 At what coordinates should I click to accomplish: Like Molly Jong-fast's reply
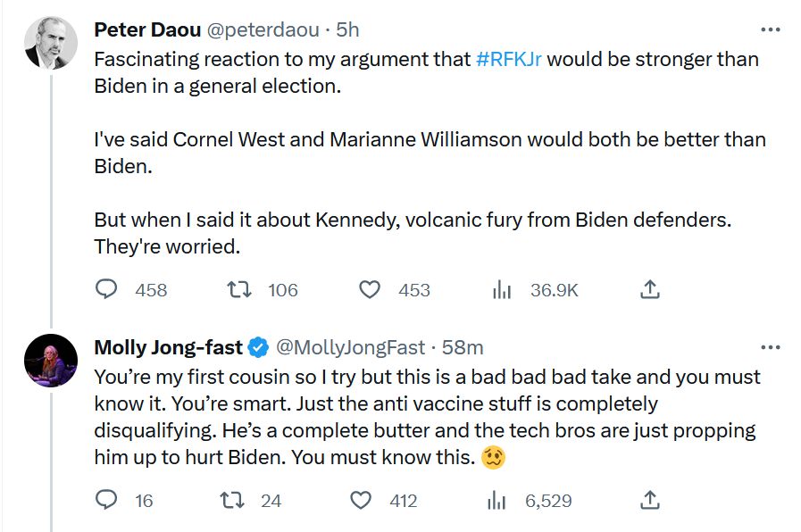coord(361,501)
